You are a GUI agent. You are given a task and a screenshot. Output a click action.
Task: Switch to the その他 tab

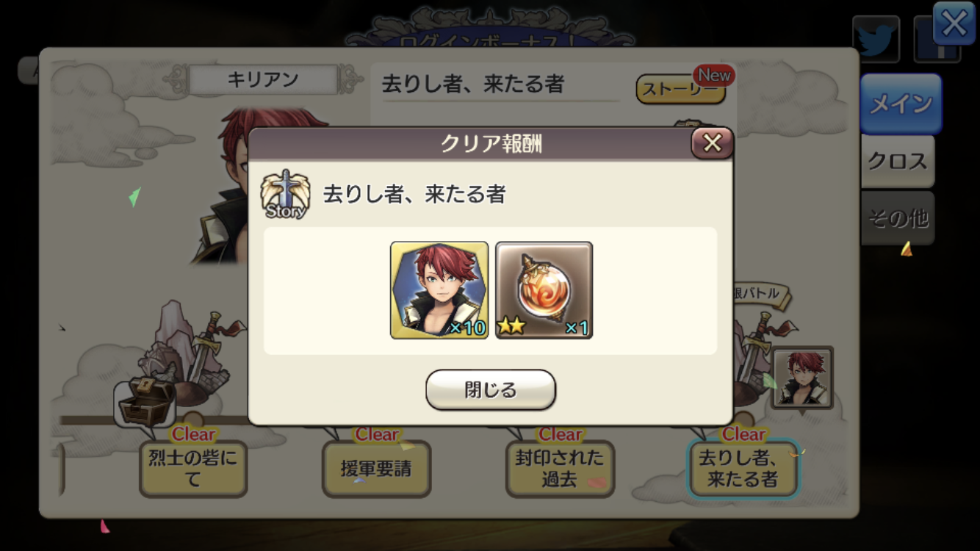click(x=898, y=218)
